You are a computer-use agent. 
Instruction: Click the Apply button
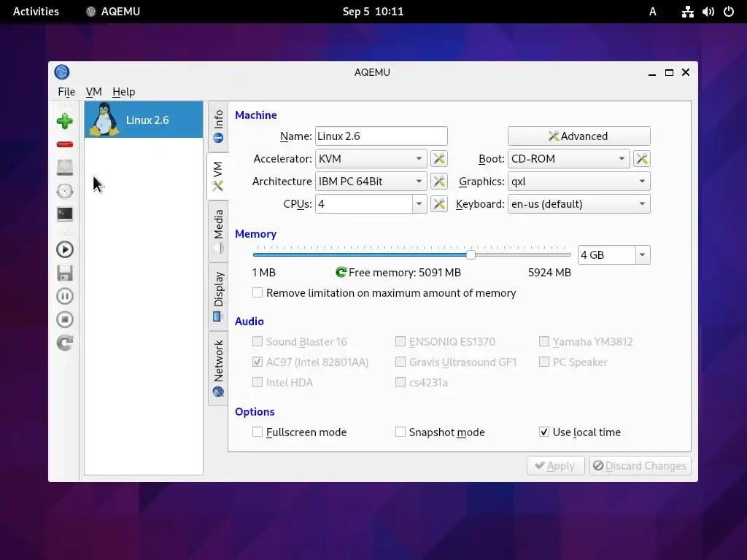point(555,465)
